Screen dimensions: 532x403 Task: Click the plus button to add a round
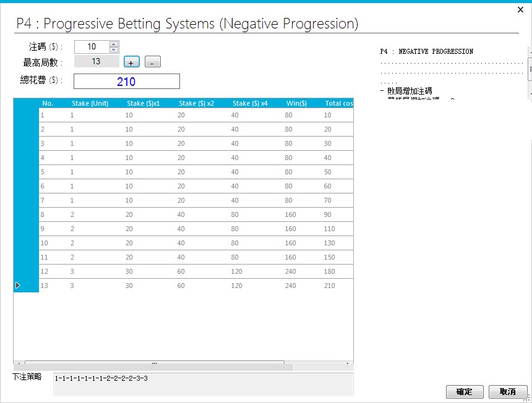pyautogui.click(x=131, y=62)
